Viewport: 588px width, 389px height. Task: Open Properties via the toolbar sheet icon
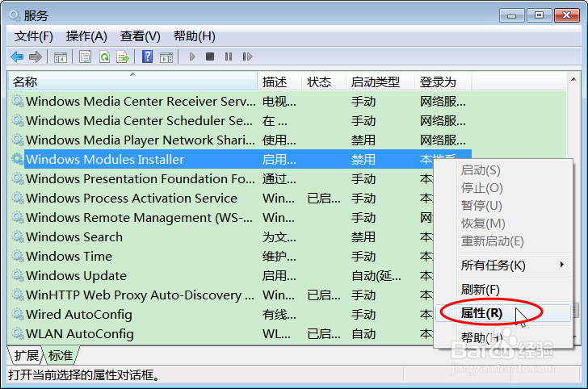(x=85, y=57)
